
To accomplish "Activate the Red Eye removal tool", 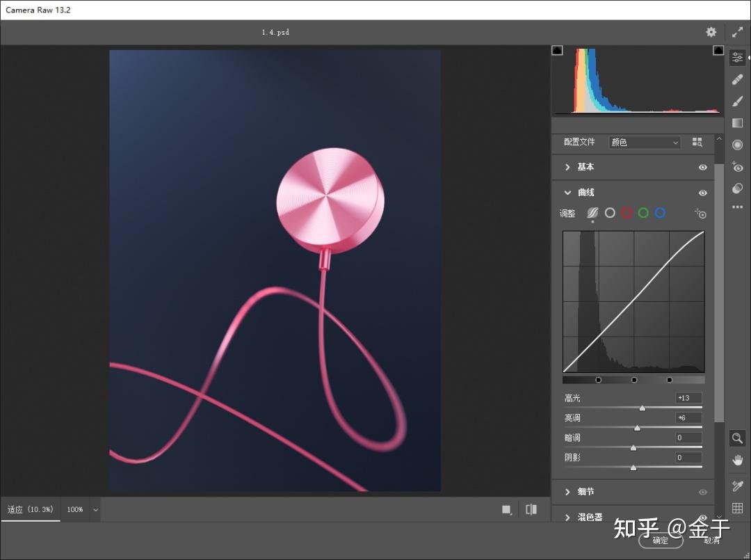I will click(x=738, y=167).
